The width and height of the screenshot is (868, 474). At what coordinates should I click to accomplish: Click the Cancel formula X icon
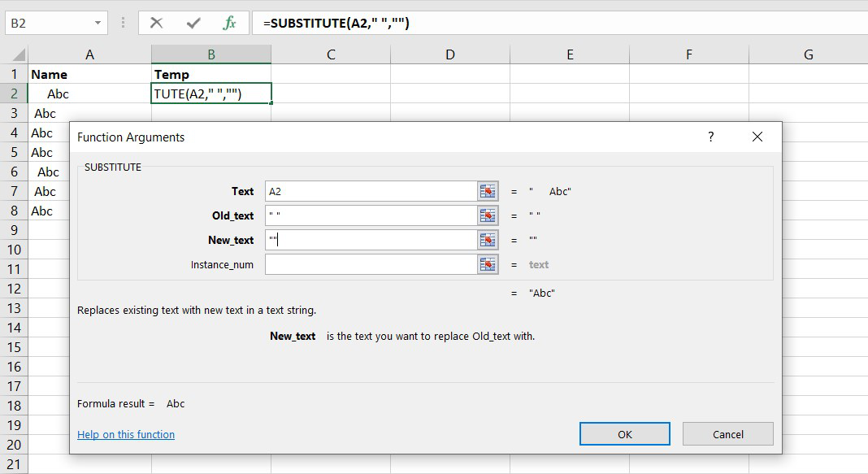(157, 23)
